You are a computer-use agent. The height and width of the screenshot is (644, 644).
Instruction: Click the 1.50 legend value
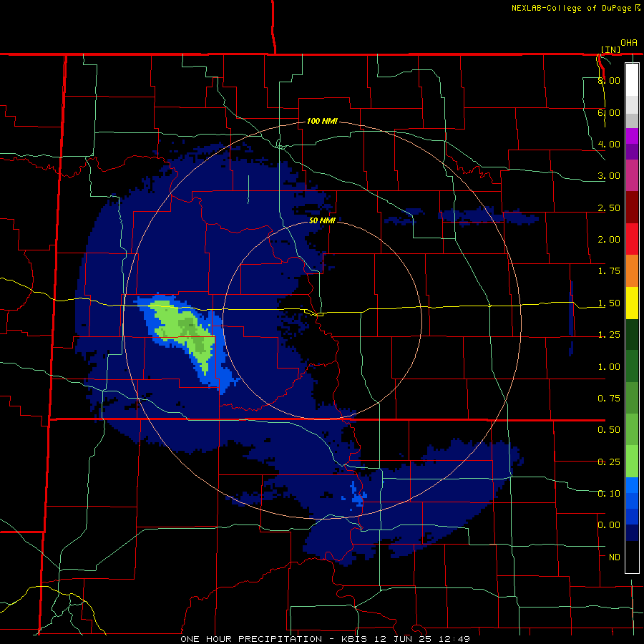(x=609, y=303)
